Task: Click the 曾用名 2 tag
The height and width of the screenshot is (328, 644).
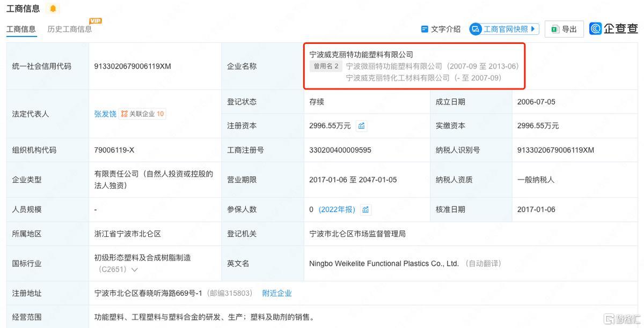Action: 326,66
